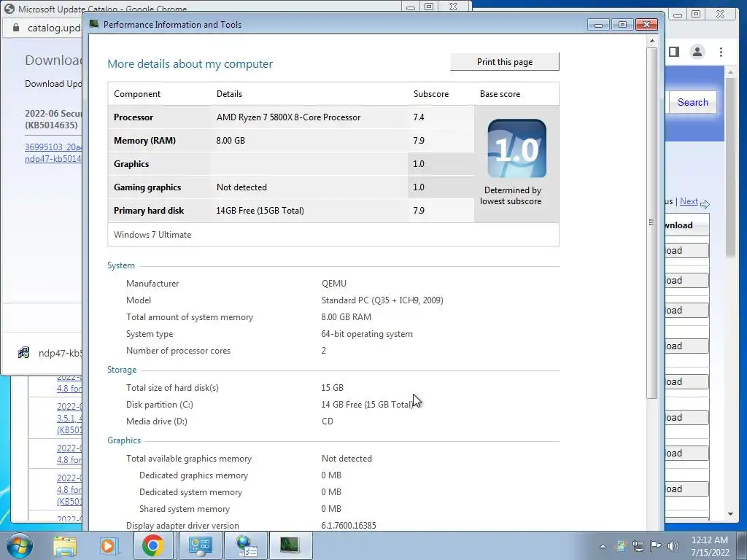Open the Control Panel taskbar item
Viewport: 747px width, 560px height.
coord(201,545)
